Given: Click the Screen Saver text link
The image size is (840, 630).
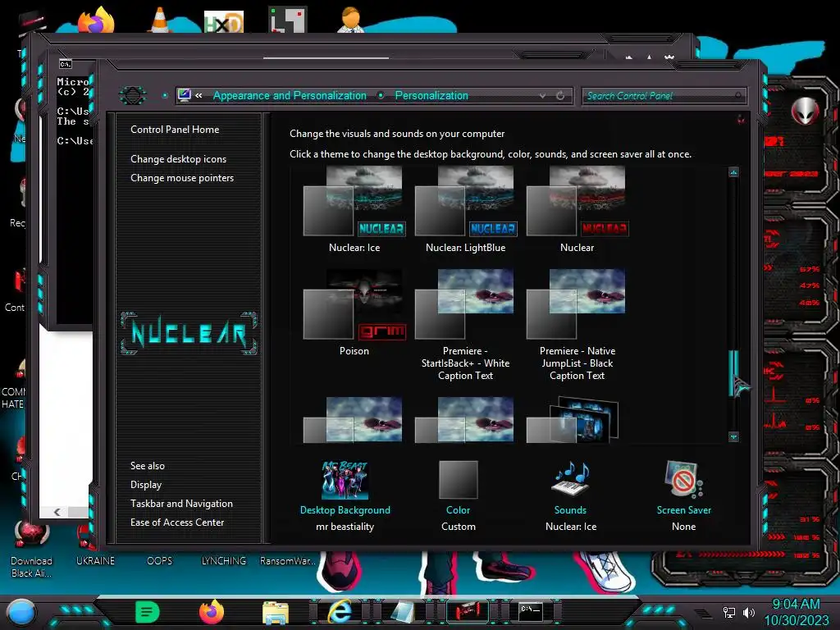Looking at the screenshot, I should coord(684,510).
